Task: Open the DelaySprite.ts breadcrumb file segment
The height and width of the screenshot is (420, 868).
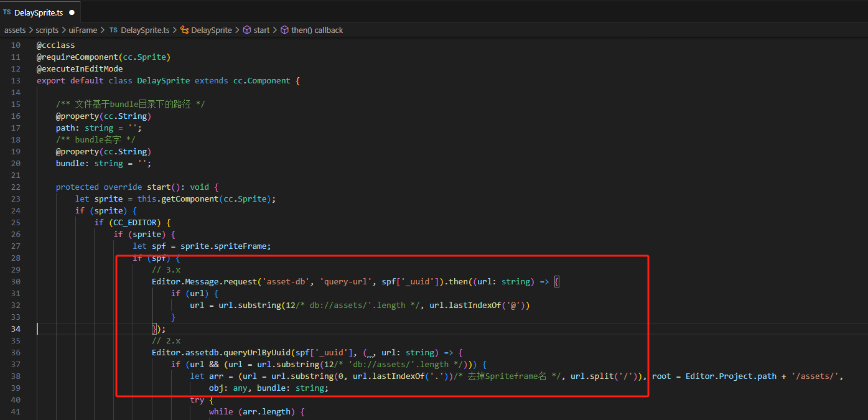Action: click(x=145, y=30)
